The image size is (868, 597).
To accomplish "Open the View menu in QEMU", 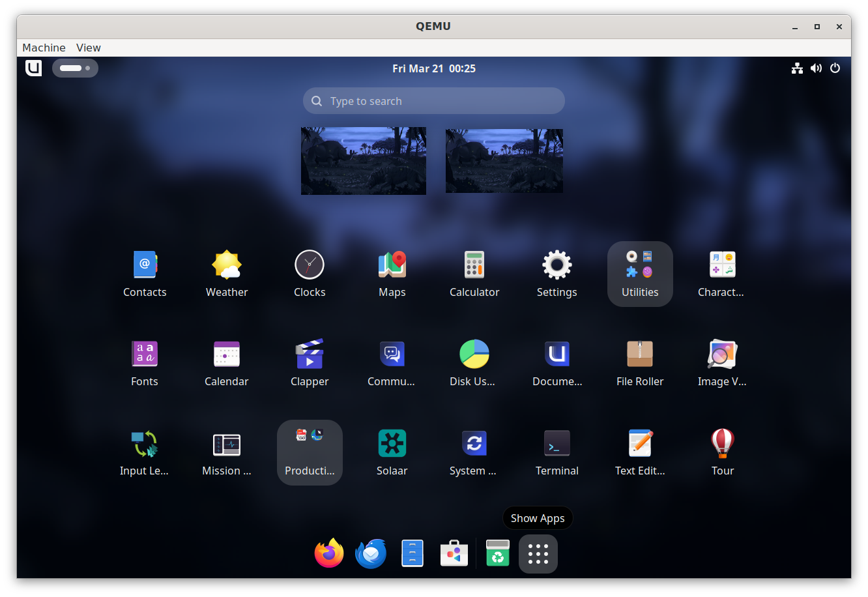I will click(89, 48).
